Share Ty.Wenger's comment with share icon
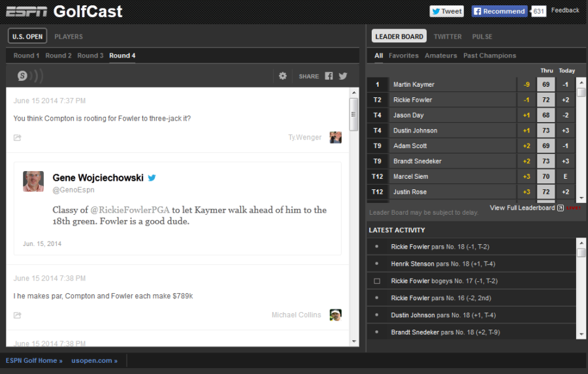The width and height of the screenshot is (588, 374). [x=17, y=138]
